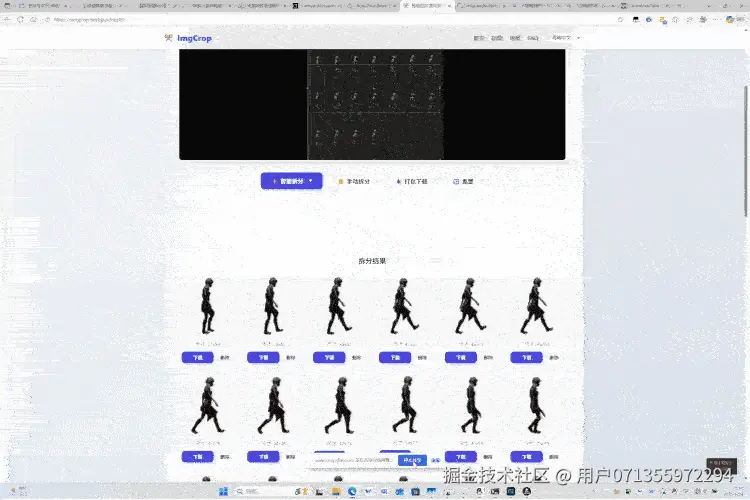
Task: Open the Edge browser icon on taskbar
Action: coord(352,491)
